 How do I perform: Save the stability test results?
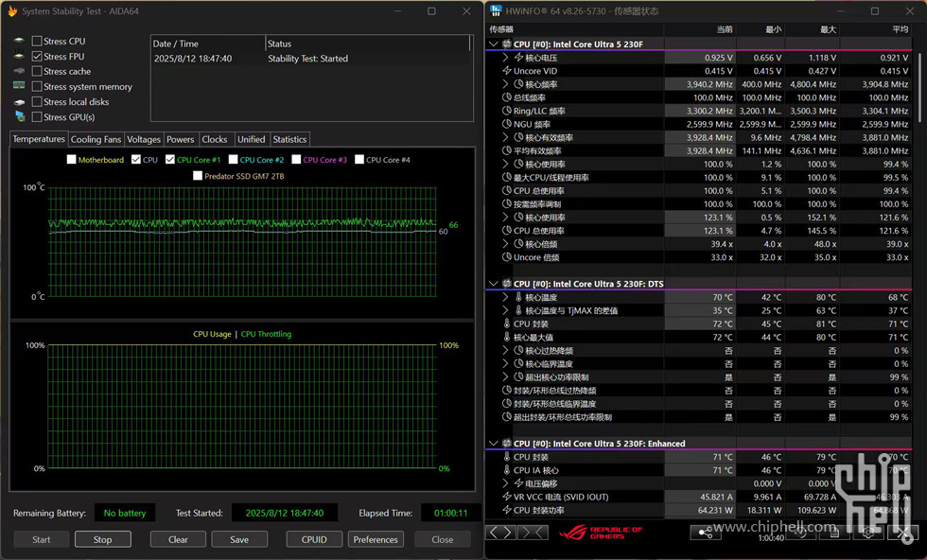[239, 539]
